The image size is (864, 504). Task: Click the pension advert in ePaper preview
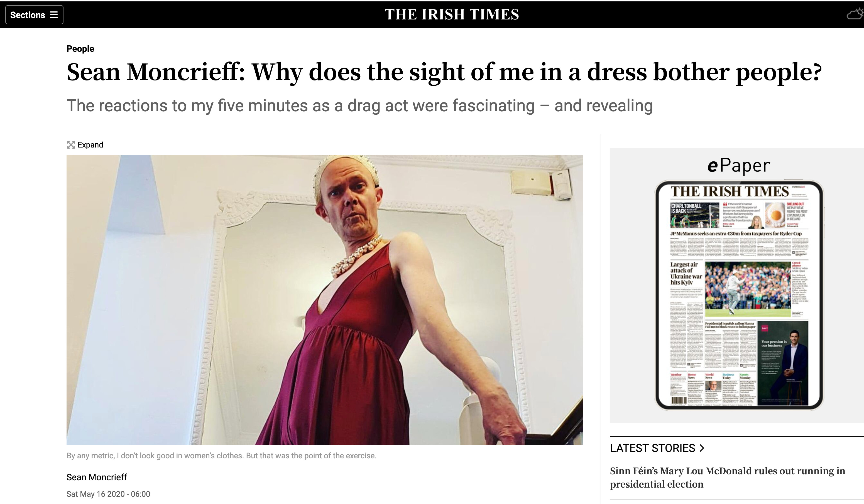tap(782, 363)
